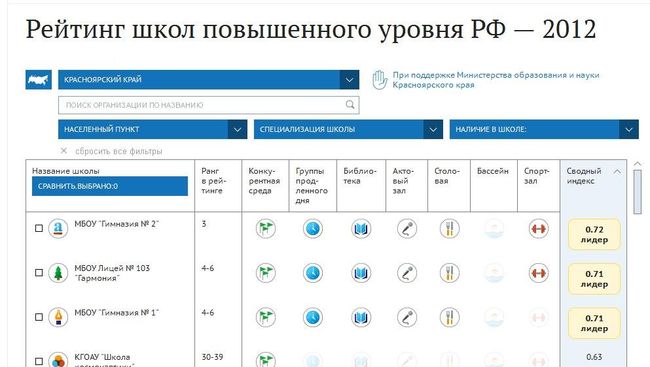Click the Russia map icon button
Screen dimensions: 650x367
[39, 80]
